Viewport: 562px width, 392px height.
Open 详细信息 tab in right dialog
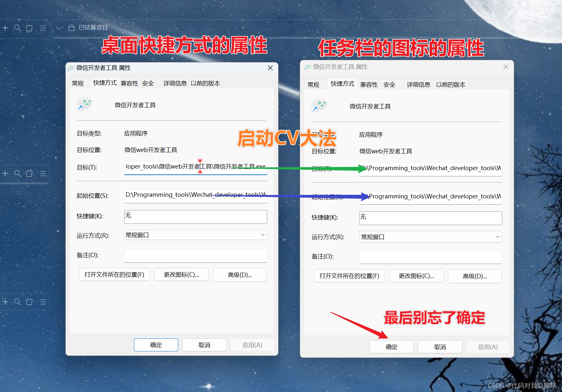(x=419, y=85)
